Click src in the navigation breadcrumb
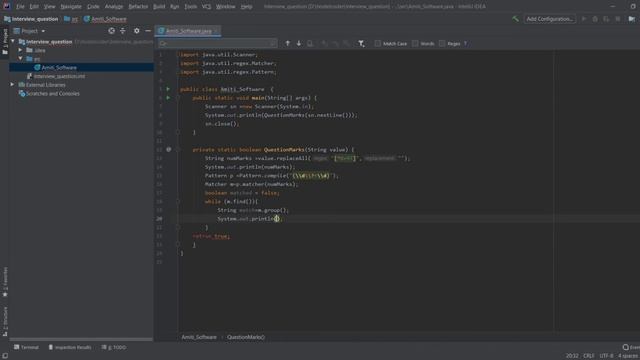The height and width of the screenshot is (360, 640). [x=75, y=19]
